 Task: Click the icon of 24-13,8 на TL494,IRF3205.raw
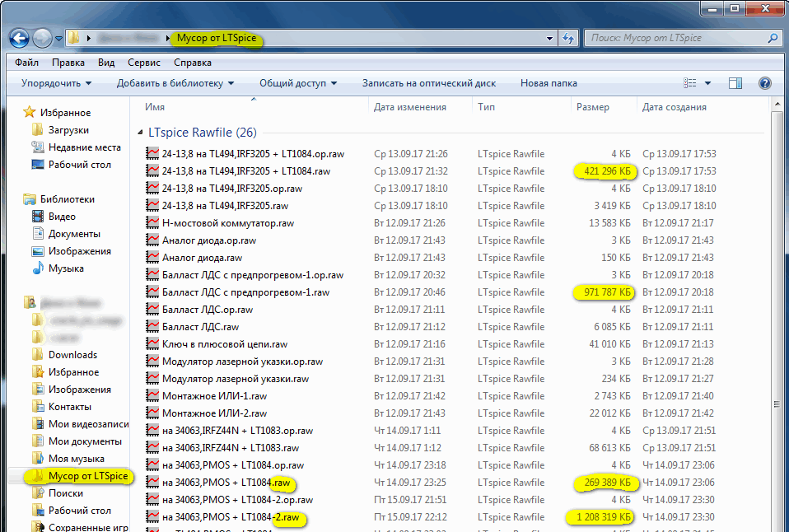pyautogui.click(x=152, y=206)
